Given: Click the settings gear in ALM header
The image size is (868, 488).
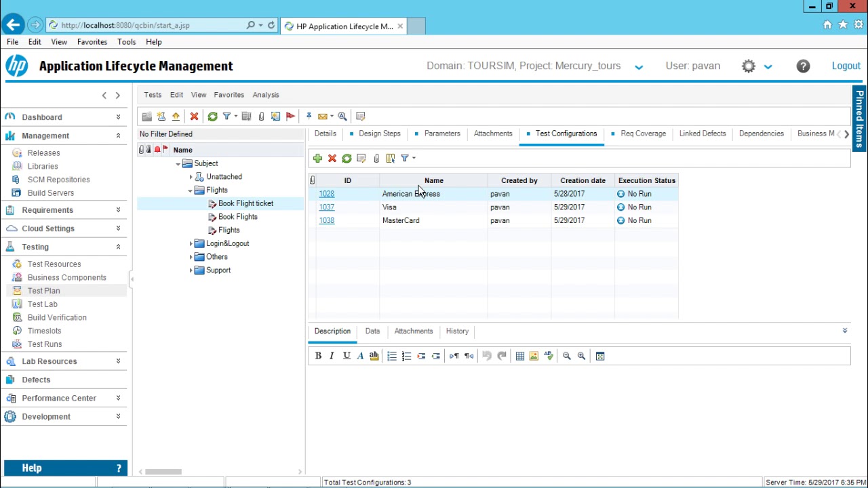Looking at the screenshot, I should pos(749,66).
